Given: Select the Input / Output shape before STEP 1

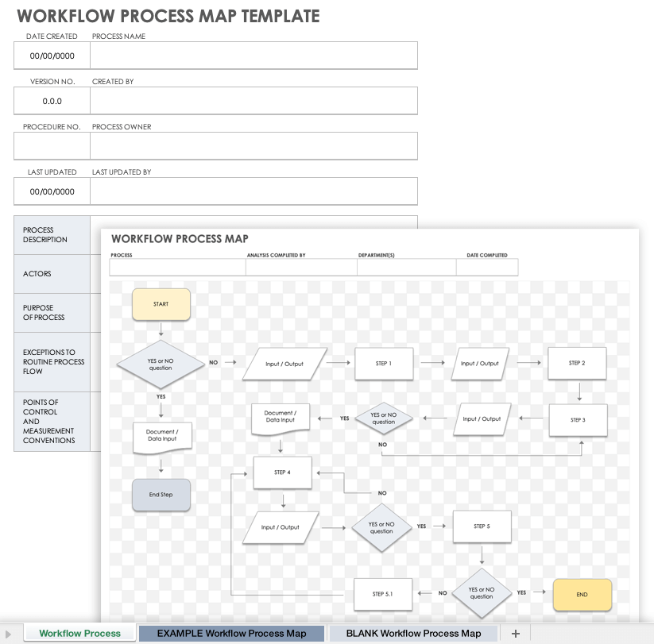Looking at the screenshot, I should point(284,364).
